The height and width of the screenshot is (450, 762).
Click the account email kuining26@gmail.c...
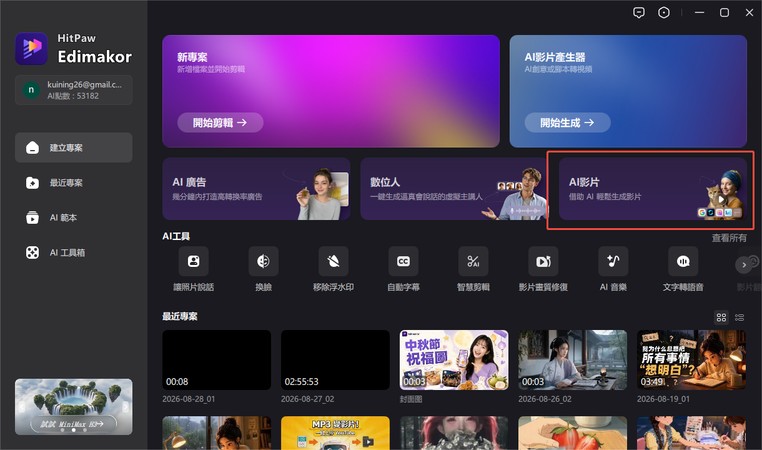85,85
